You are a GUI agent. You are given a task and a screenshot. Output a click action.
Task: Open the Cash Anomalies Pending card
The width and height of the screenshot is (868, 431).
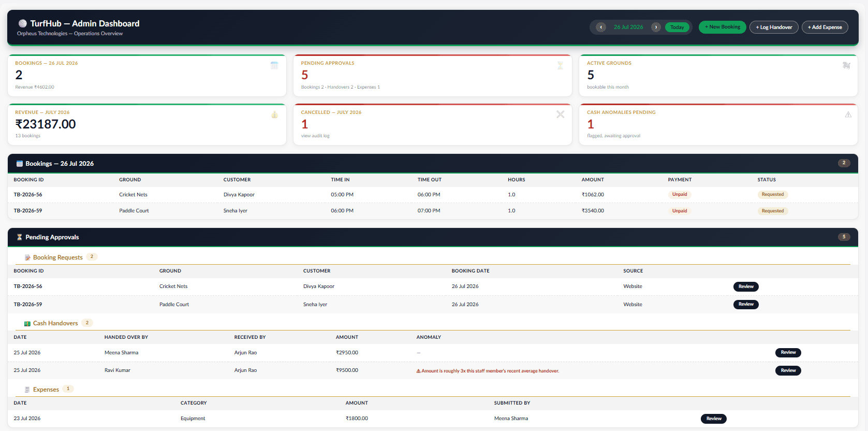pos(718,124)
